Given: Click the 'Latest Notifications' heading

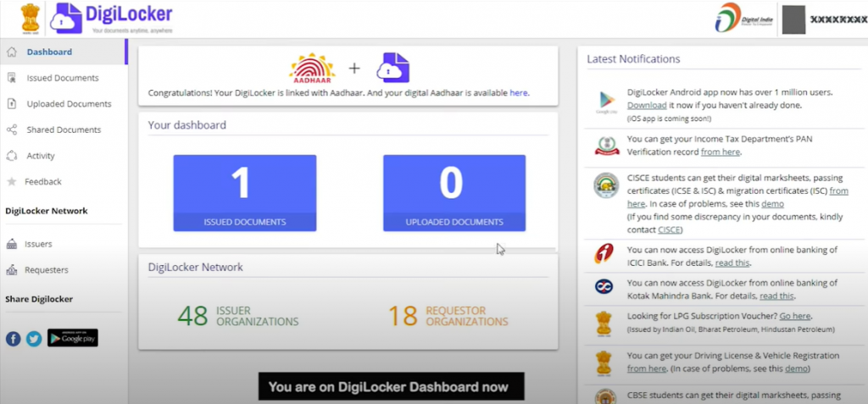Looking at the screenshot, I should (x=633, y=58).
